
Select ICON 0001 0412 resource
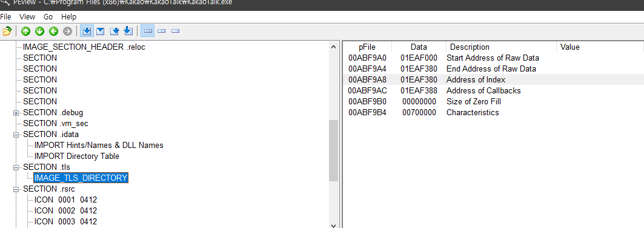[65, 199]
